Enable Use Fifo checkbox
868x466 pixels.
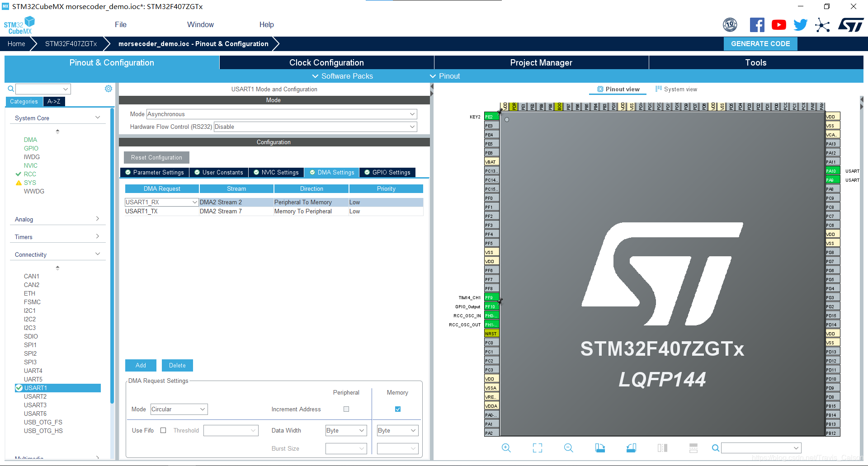coord(163,430)
